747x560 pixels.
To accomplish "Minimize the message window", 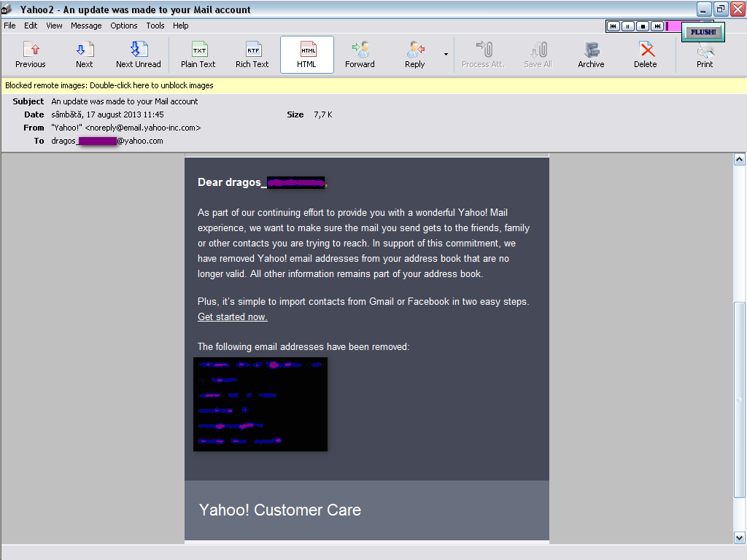I will 704,9.
